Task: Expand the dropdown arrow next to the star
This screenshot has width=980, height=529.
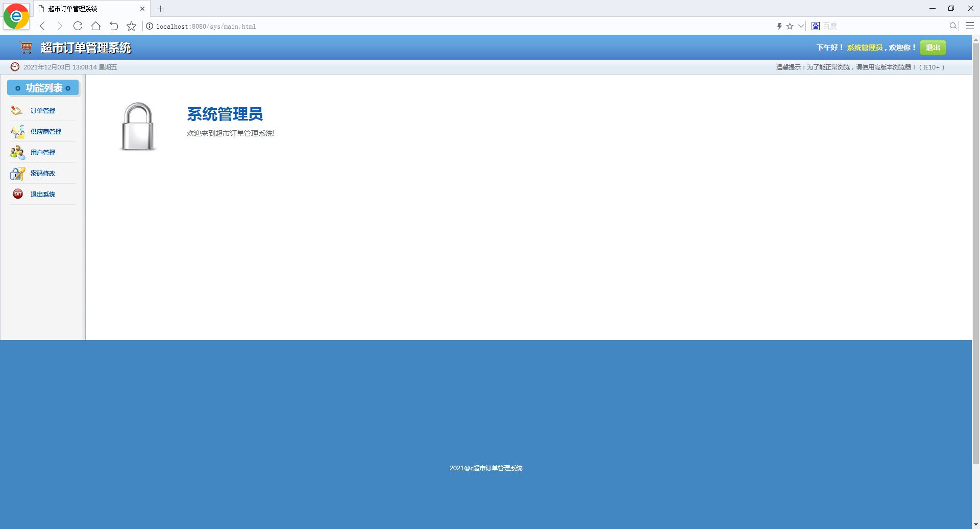Action: pyautogui.click(x=800, y=26)
